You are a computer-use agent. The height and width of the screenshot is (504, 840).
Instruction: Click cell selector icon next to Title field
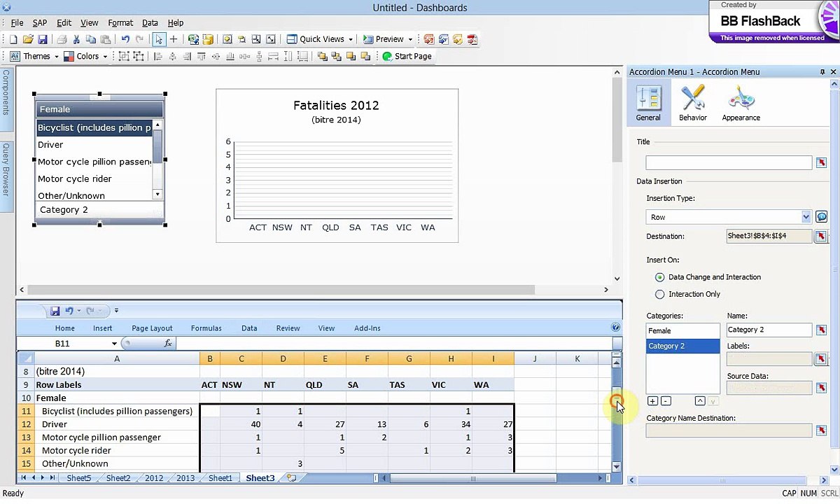821,162
